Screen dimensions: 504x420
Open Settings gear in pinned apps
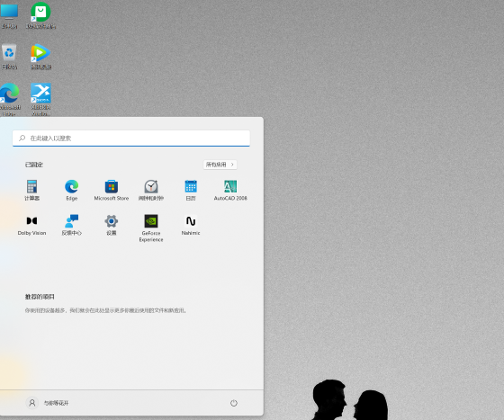[112, 225]
